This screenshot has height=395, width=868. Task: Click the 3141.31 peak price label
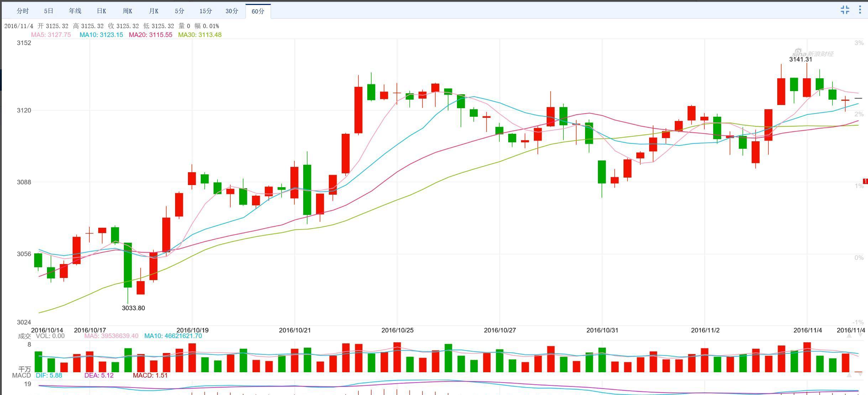800,59
